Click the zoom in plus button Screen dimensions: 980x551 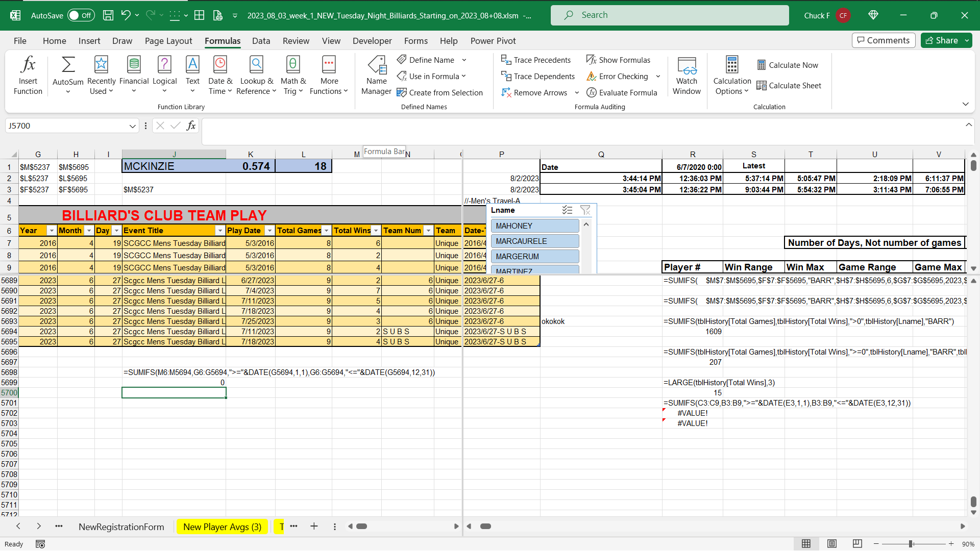coord(951,544)
